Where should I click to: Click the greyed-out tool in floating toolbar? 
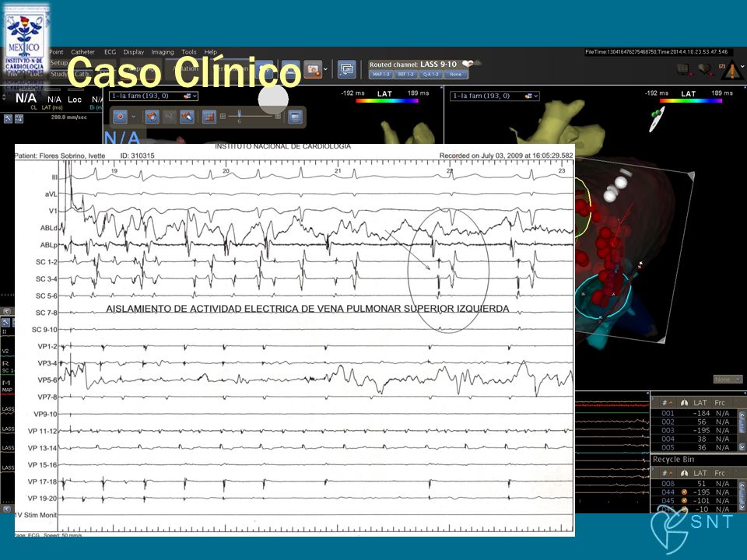tap(169, 116)
